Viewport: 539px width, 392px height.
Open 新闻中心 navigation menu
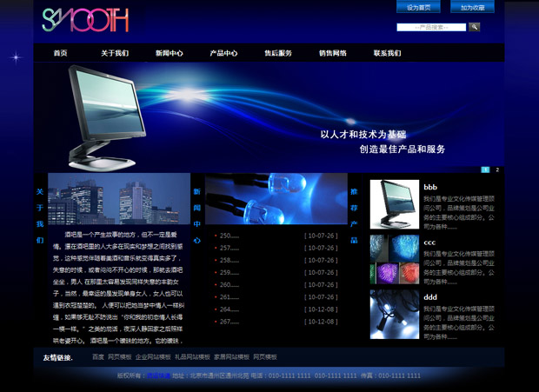click(169, 53)
